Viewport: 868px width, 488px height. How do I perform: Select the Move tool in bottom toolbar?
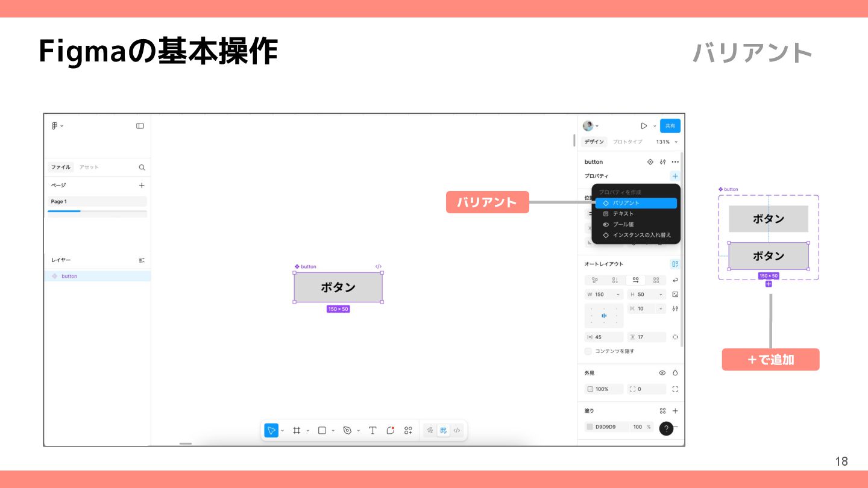click(x=271, y=430)
